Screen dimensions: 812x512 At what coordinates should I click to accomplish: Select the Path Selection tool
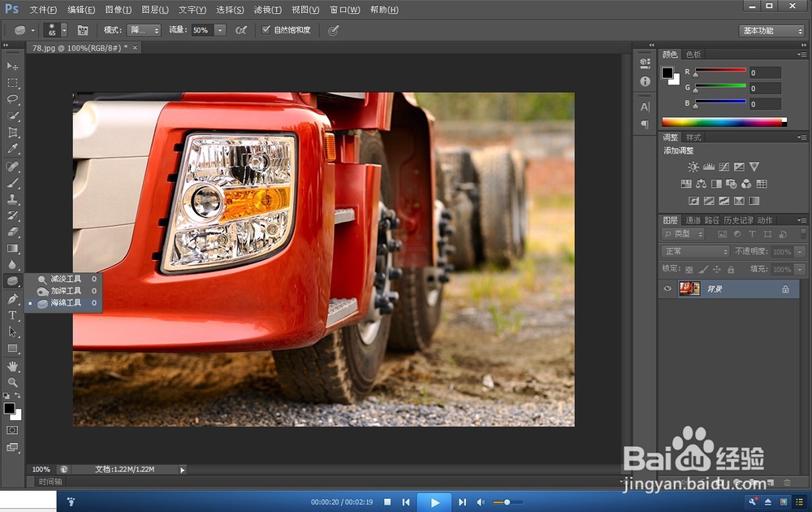(12, 332)
